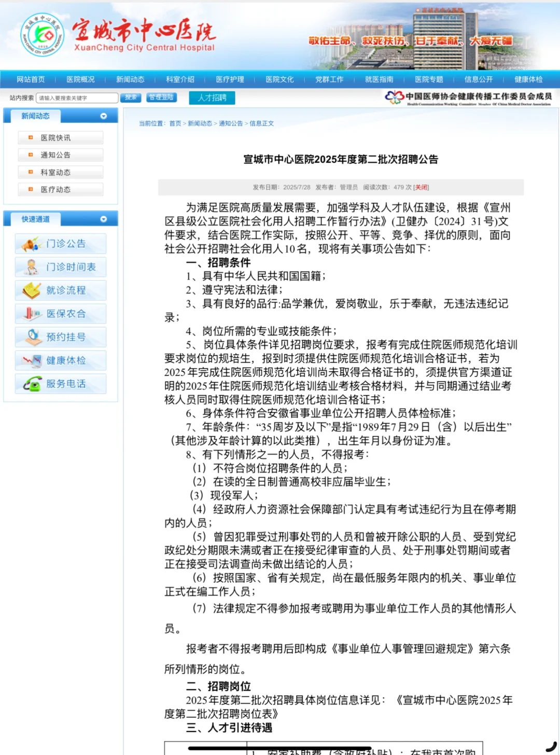Collapse the 新闻动态 panel arrow
Viewport: 560px width, 755px height.
pos(104,116)
